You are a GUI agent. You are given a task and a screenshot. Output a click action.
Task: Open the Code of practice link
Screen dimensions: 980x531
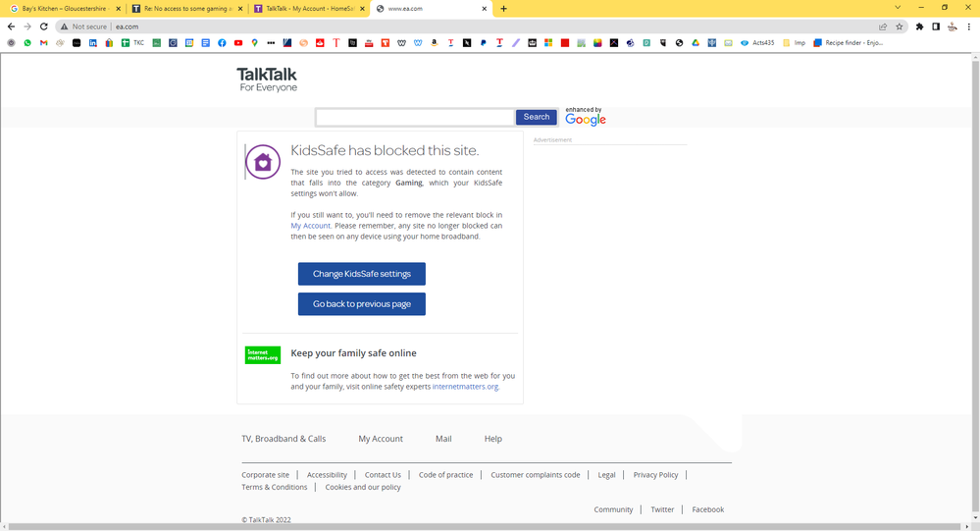(445, 475)
